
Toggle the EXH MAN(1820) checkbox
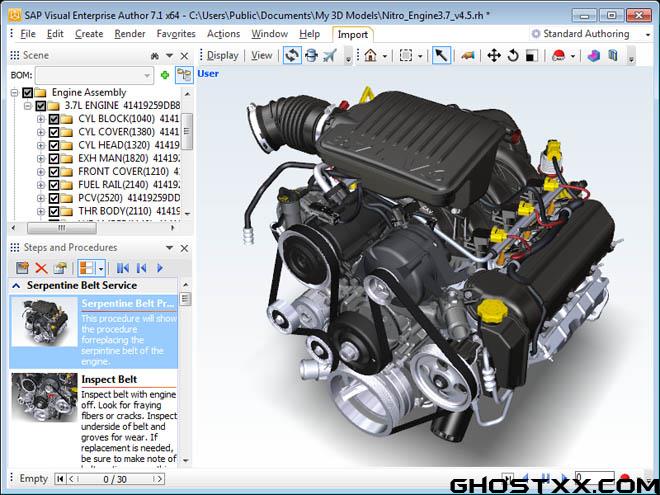click(54, 158)
